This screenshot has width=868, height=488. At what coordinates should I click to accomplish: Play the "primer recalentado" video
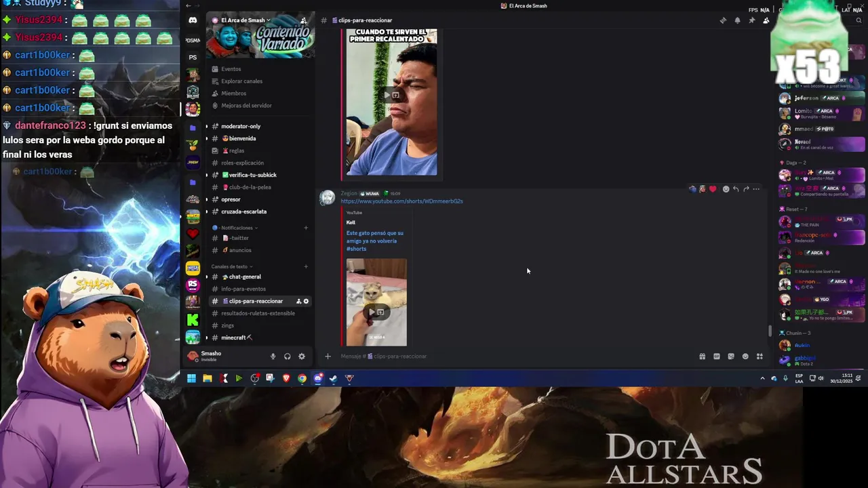pyautogui.click(x=391, y=102)
